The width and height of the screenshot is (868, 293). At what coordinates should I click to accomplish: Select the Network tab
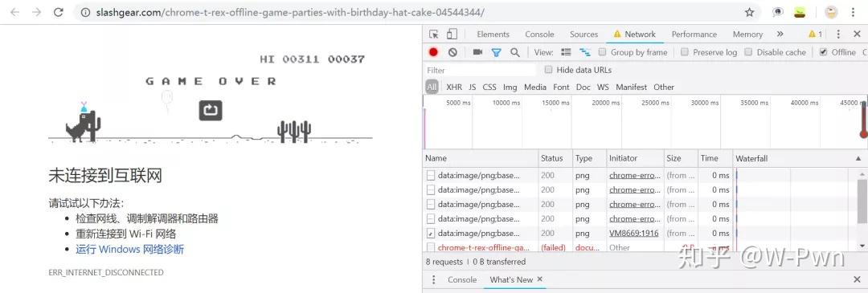tap(634, 35)
